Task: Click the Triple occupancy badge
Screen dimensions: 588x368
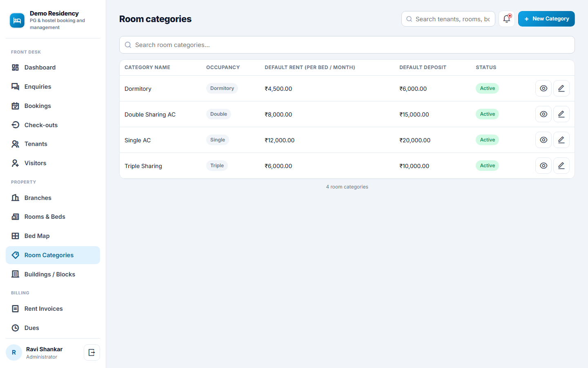Action: [x=217, y=166]
